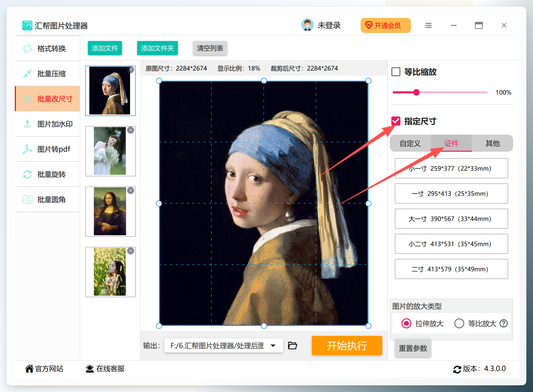Remove the flower field girl thumbnail via its X
Image resolution: width=533 pixels, height=392 pixels.
[x=131, y=251]
